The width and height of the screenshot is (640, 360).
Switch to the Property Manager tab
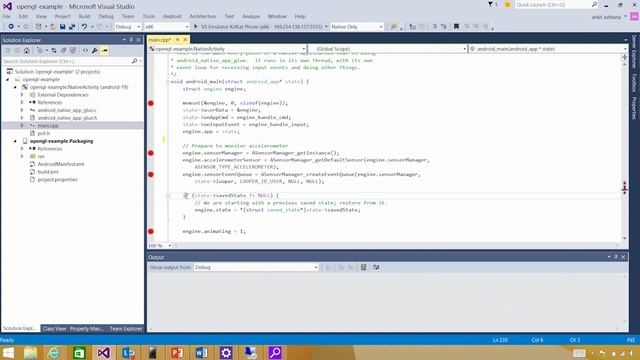coord(87,329)
